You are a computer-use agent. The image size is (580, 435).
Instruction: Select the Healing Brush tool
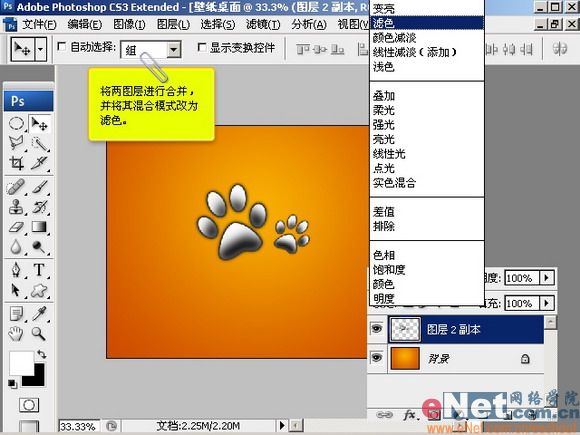(x=16, y=187)
